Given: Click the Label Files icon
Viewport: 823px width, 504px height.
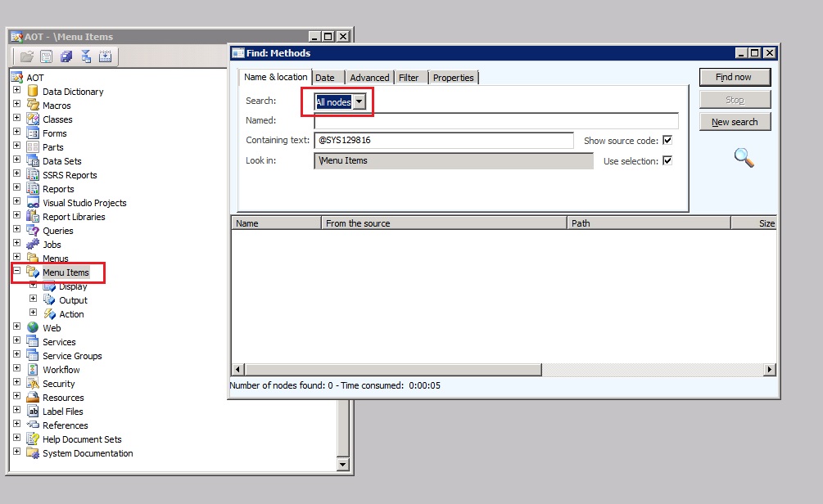Looking at the screenshot, I should pyautogui.click(x=33, y=412).
